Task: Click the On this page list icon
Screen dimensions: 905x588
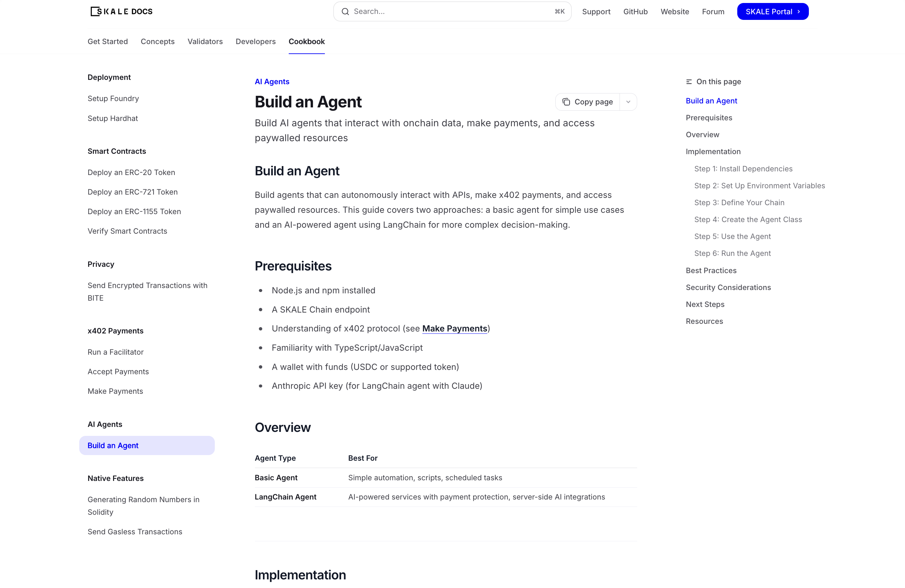Action: [689, 82]
